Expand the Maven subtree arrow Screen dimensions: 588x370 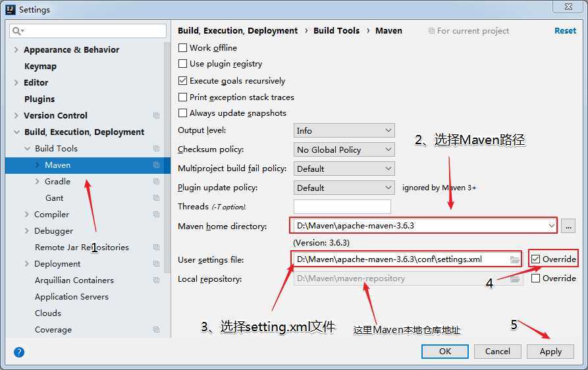[37, 165]
